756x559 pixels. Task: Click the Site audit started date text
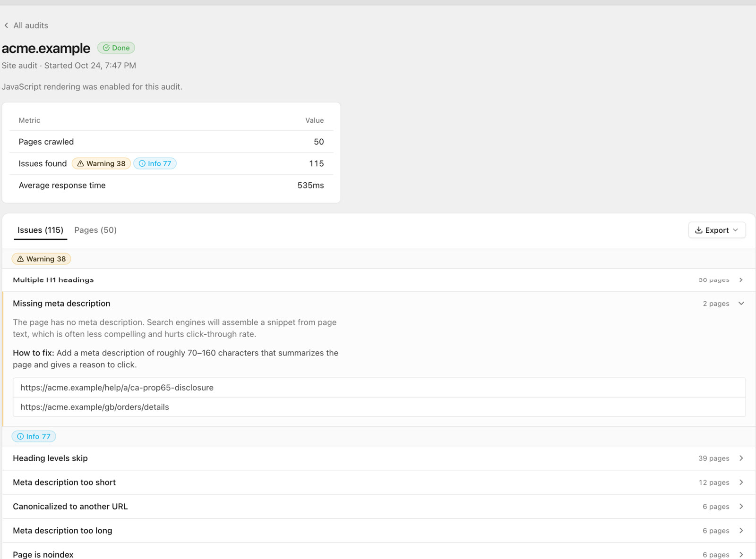point(69,66)
